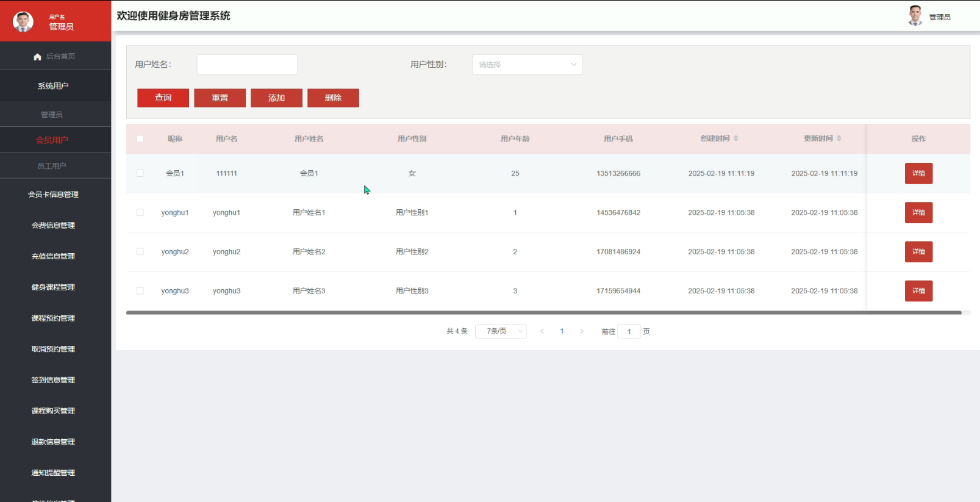Click the 女 gender cell in row 会员1
The width and height of the screenshot is (980, 502).
(412, 173)
